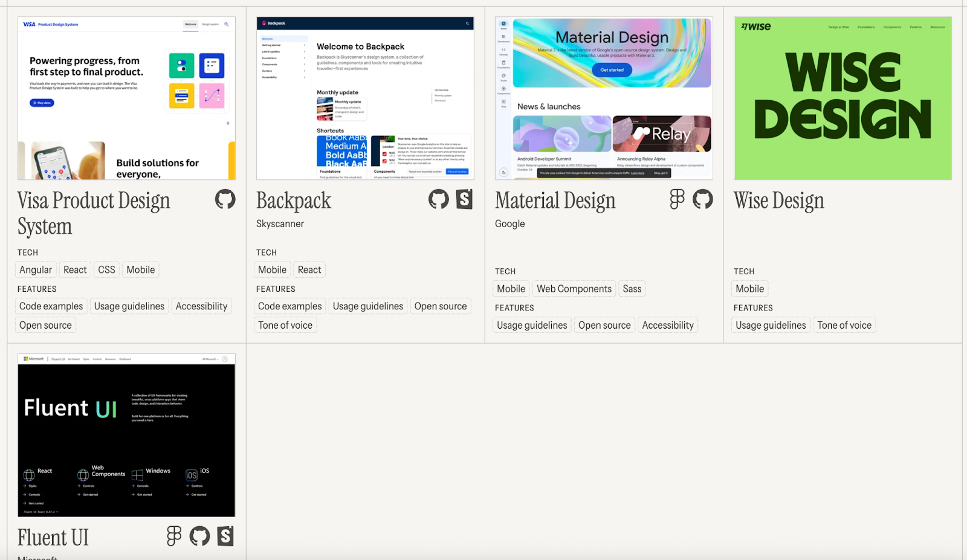Open Backpack's Storybook icon
The image size is (967, 560).
point(464,199)
